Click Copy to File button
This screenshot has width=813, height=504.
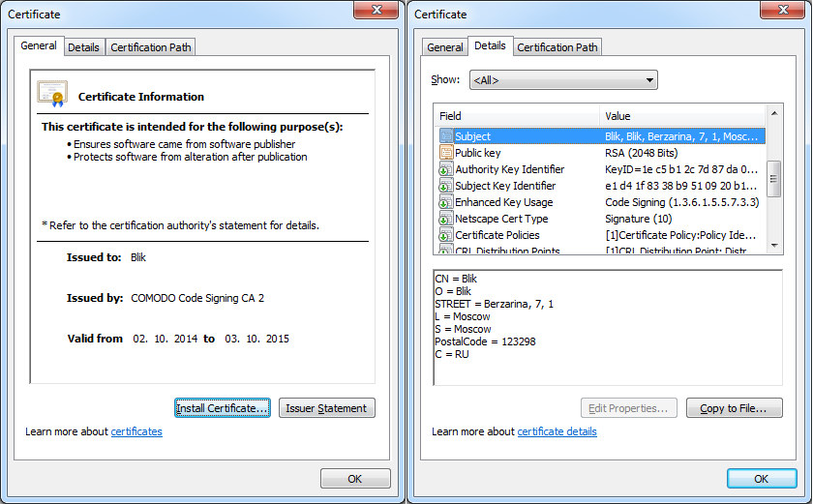point(735,407)
